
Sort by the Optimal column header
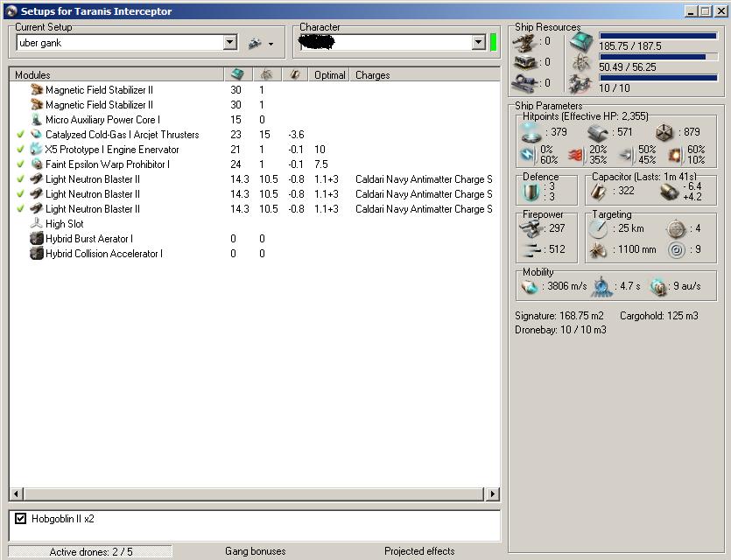click(329, 74)
